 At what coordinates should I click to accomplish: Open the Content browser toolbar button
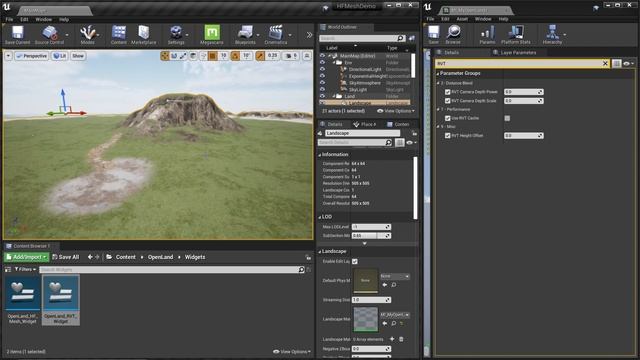tap(119, 35)
